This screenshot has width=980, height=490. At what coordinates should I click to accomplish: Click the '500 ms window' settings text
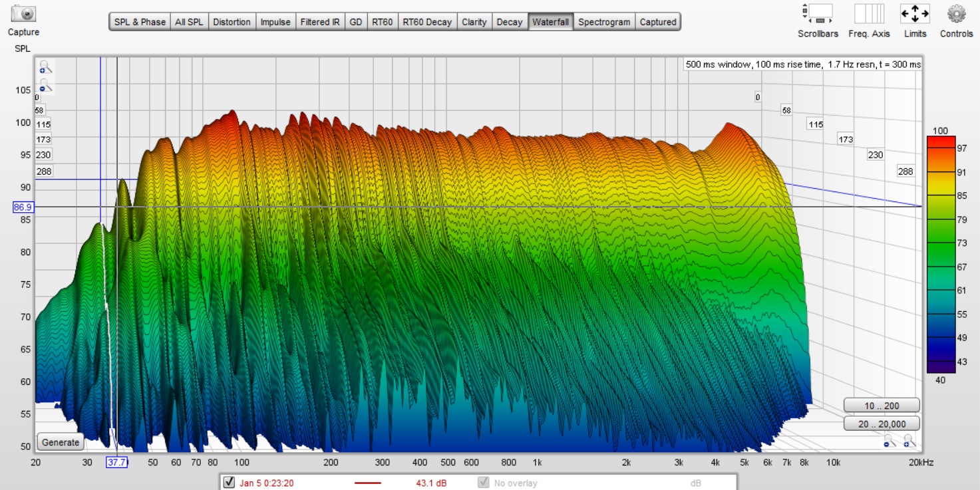coord(803,64)
